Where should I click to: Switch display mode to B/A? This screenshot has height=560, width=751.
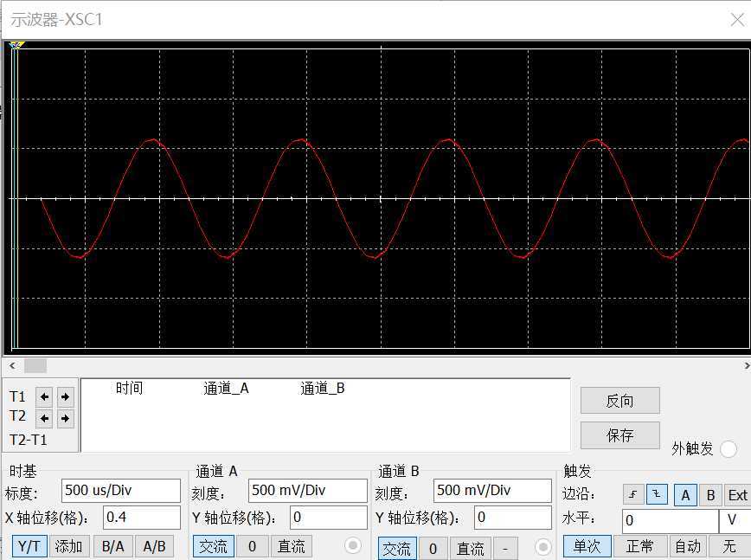coord(113,546)
